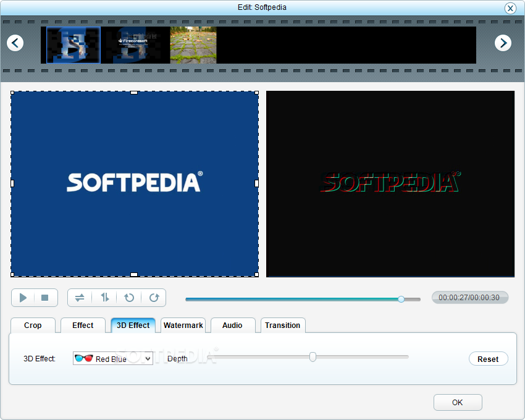The width and height of the screenshot is (525, 420).
Task: Select the 3D Effect tab
Action: 133,325
